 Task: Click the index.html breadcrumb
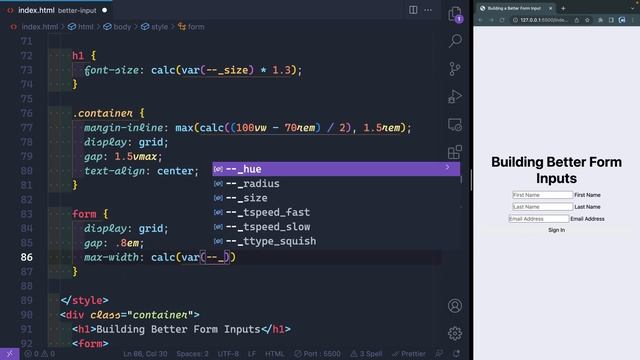tap(40, 27)
